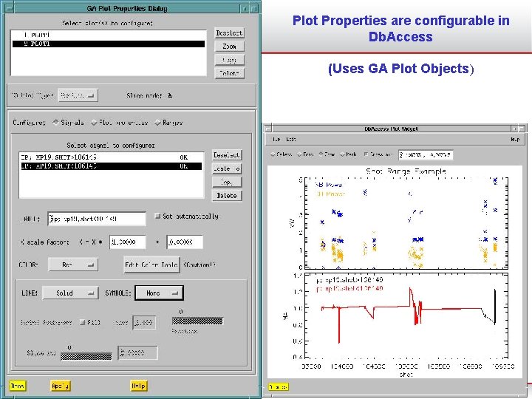Select first signal ip xp19 shot>106149
This screenshot has width=532, height=399.
pyautogui.click(x=112, y=157)
